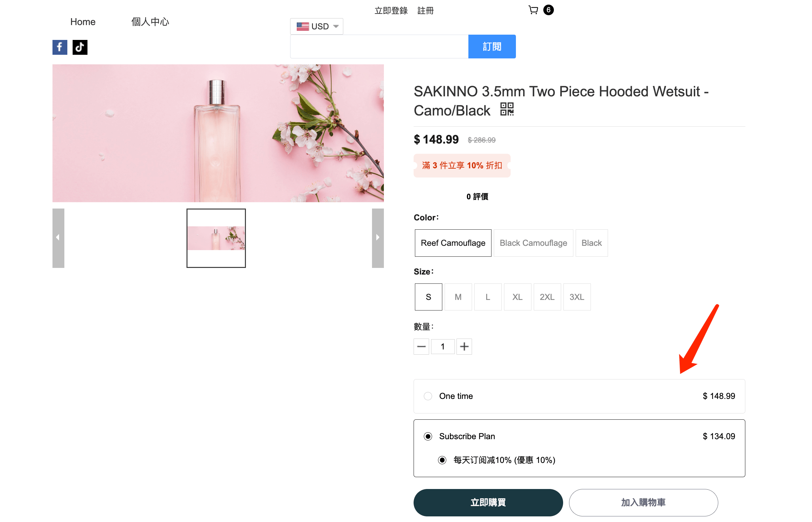Choose size XL
812x522 pixels.
coord(517,297)
